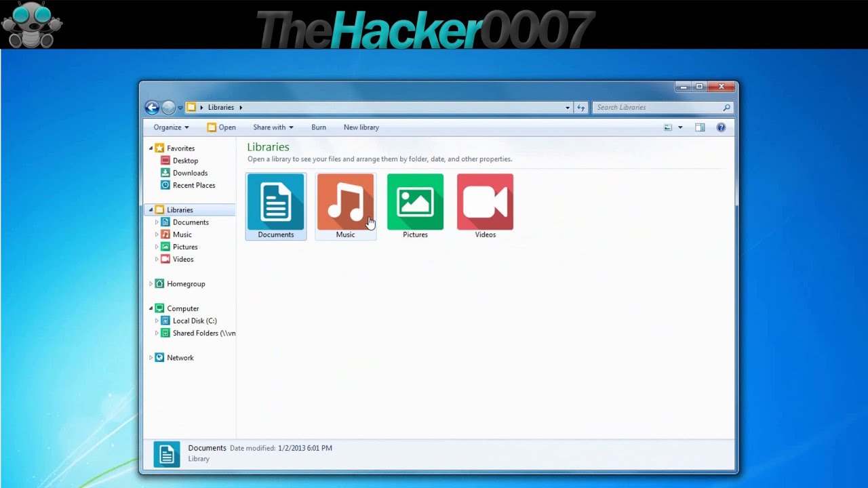Open the Documents library
The image size is (868, 488).
coord(275,201)
